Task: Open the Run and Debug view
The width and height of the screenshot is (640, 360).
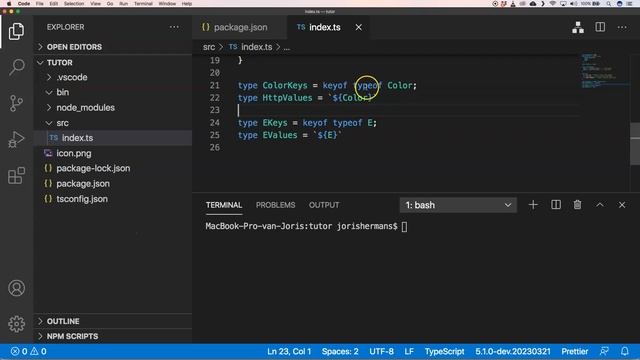Action: point(16,140)
